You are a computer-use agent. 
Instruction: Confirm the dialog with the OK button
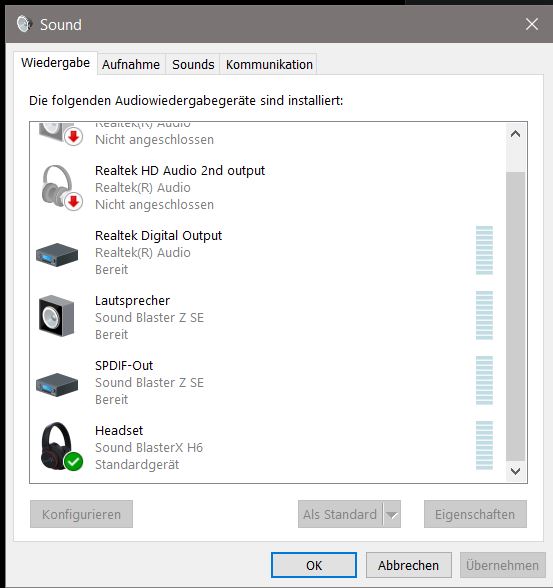pyautogui.click(x=314, y=565)
